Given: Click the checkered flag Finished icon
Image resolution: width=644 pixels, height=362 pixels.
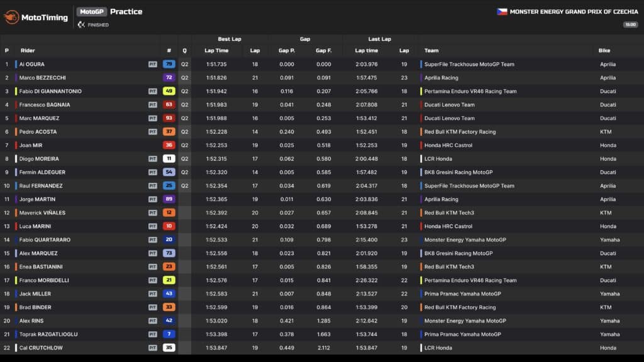Looking at the screenshot, I should pos(81,25).
